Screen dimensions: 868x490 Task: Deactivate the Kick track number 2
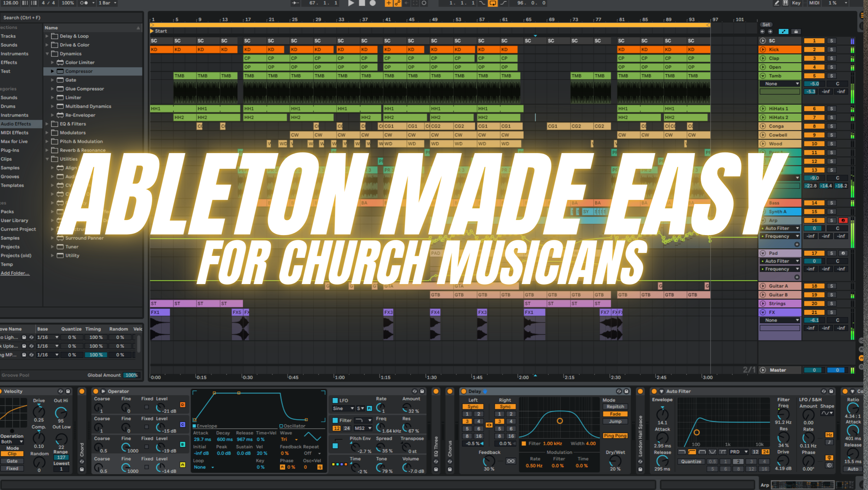pyautogui.click(x=814, y=50)
